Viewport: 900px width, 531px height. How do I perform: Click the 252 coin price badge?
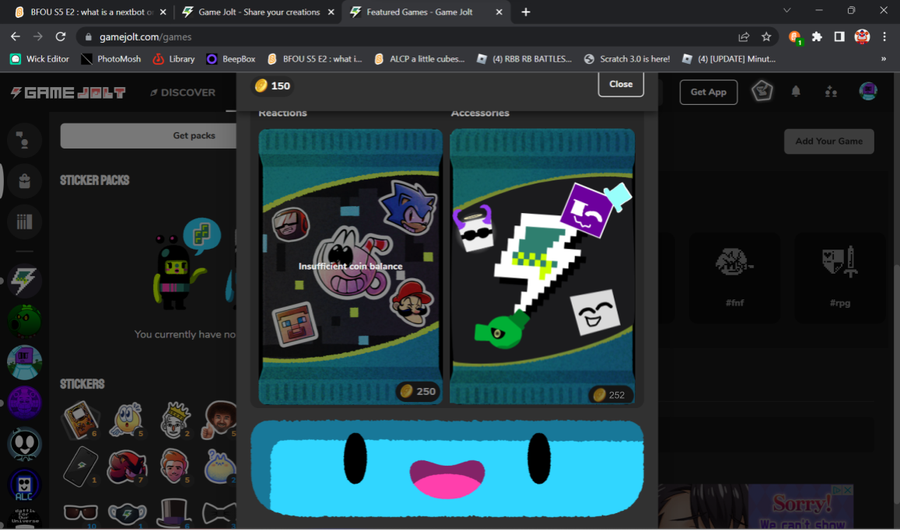point(610,395)
